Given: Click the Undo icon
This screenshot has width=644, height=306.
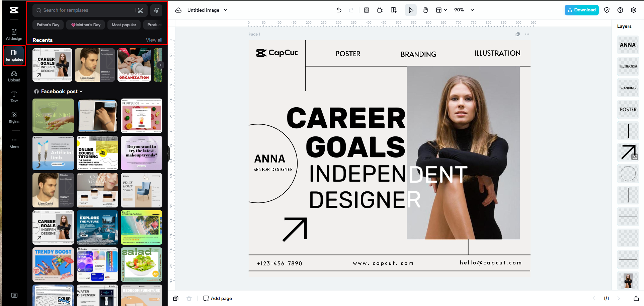Looking at the screenshot, I should click(339, 10).
